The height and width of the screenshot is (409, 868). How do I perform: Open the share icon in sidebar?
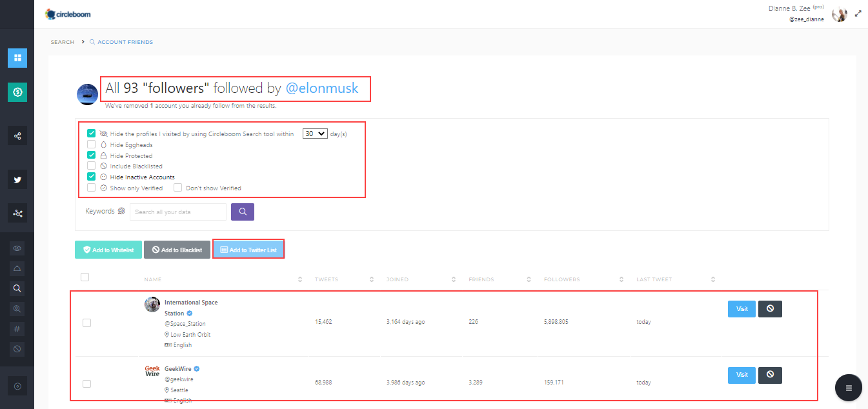point(17,136)
